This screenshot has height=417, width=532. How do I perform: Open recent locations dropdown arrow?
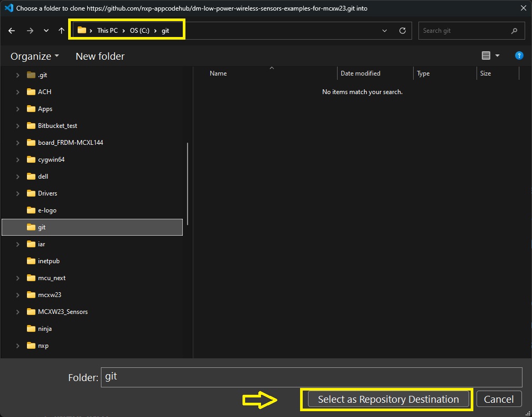click(46, 31)
